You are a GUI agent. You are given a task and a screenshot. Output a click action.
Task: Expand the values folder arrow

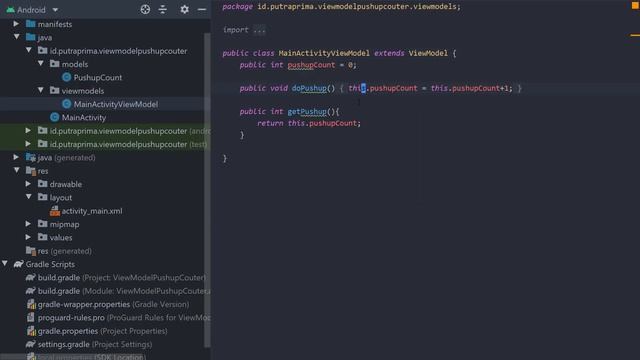pyautogui.click(x=28, y=237)
